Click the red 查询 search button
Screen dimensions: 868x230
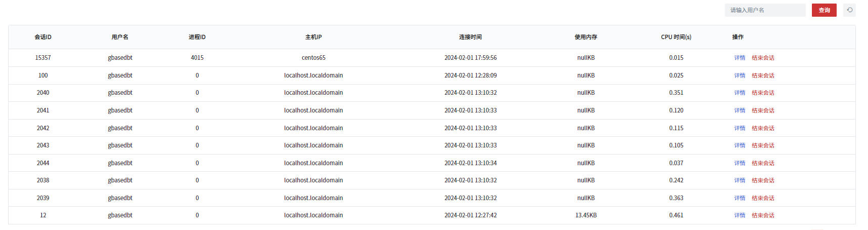(824, 10)
